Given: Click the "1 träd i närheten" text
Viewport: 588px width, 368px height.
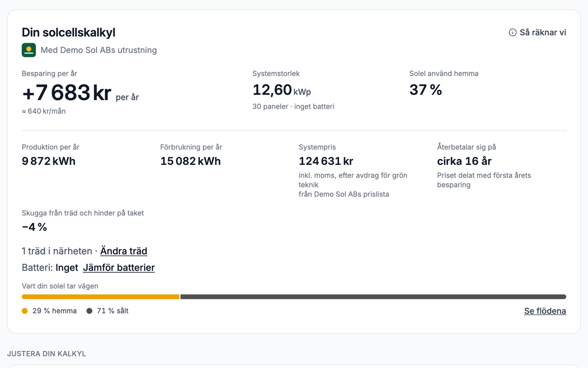Looking at the screenshot, I should coord(57,251).
